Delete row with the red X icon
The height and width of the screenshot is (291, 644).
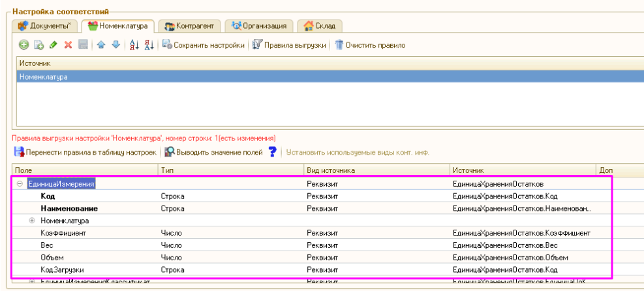(x=68, y=45)
